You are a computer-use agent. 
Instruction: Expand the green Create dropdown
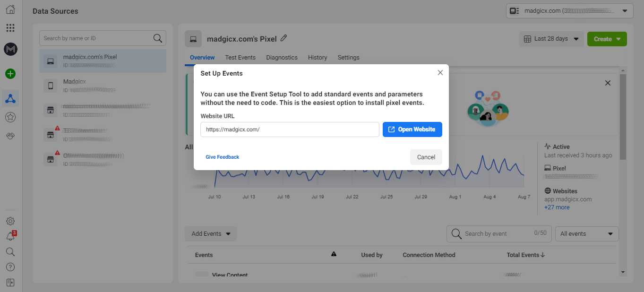tap(607, 39)
